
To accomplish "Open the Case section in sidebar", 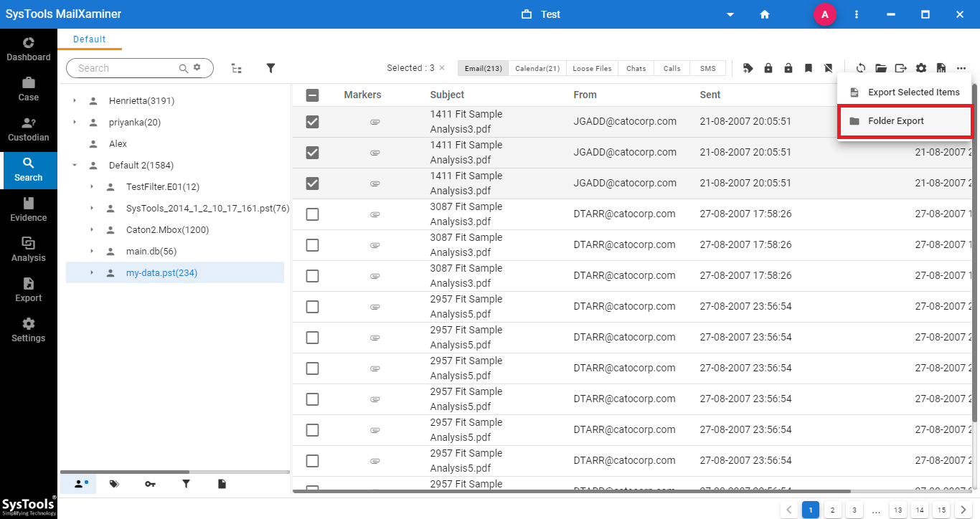I will pos(29,89).
